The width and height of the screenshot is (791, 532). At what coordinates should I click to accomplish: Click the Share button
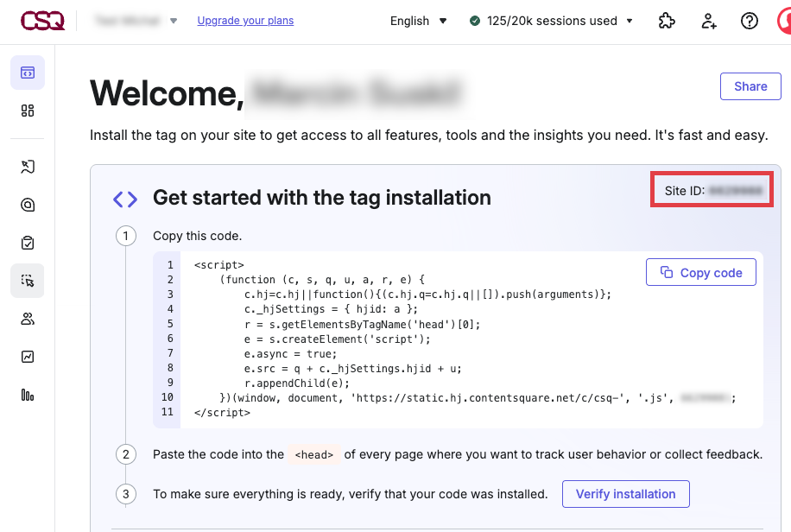[x=750, y=86]
